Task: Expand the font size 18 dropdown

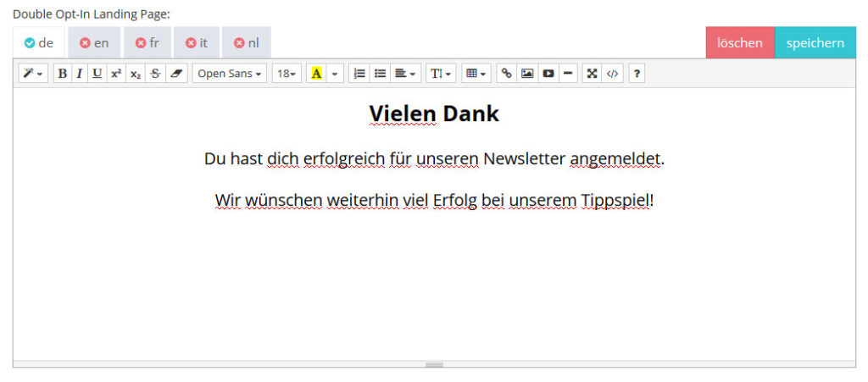Action: tap(287, 74)
